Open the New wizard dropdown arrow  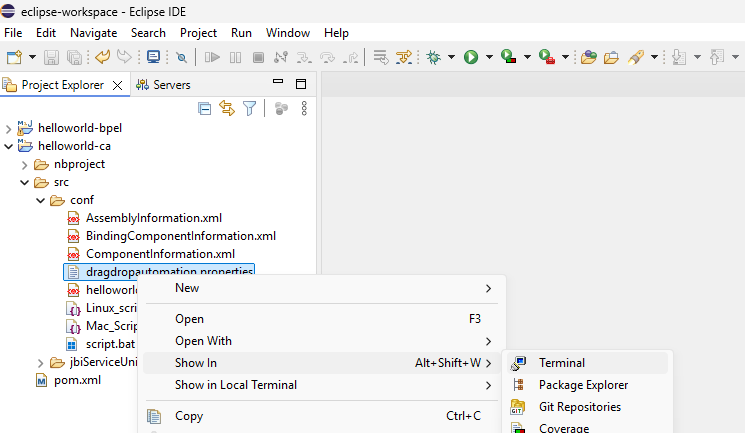[x=32, y=58]
